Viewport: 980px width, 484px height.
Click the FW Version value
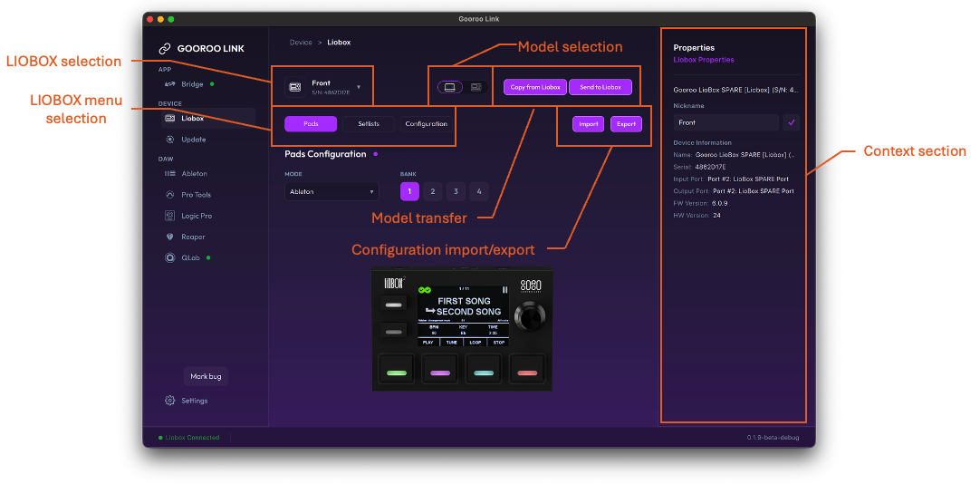point(719,203)
